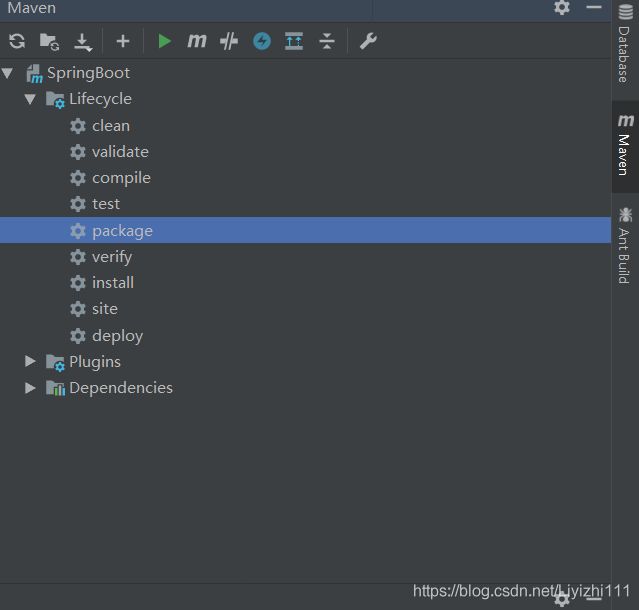Select the test lifecycle goal

coord(106,204)
